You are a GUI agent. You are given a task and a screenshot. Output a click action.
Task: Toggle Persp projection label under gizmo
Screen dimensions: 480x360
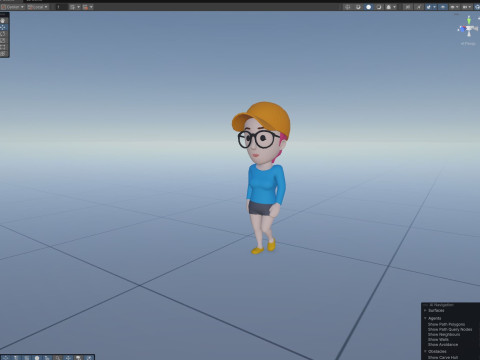click(x=468, y=43)
